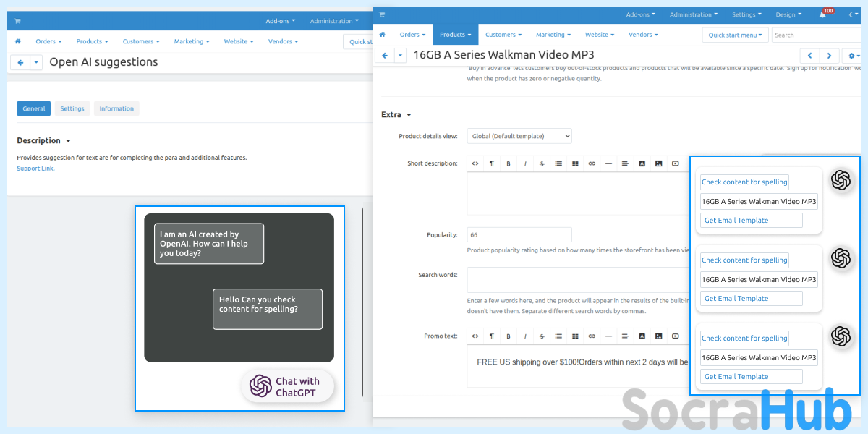Open notifications bell showing 100 badge
Screen dimensions: 868x434
(823, 14)
